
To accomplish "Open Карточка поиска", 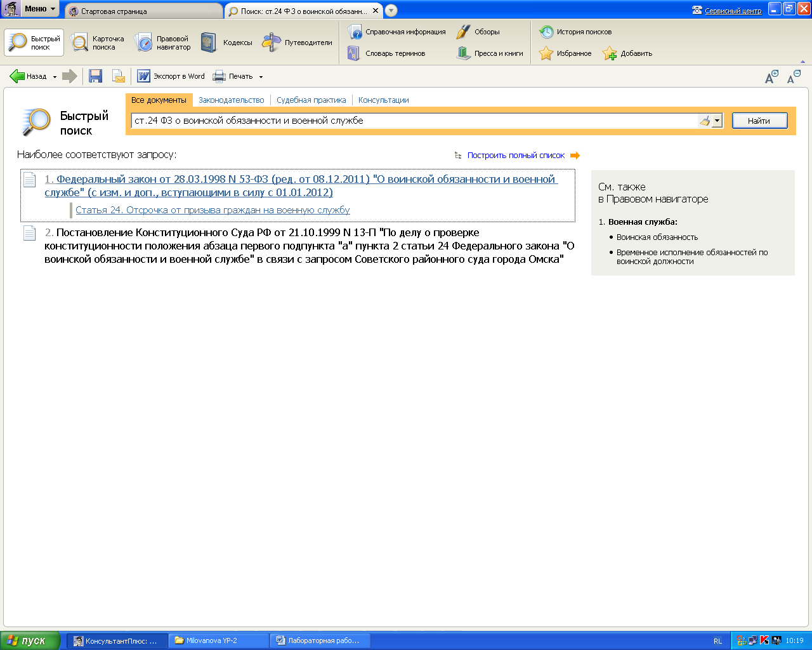I will coord(97,43).
